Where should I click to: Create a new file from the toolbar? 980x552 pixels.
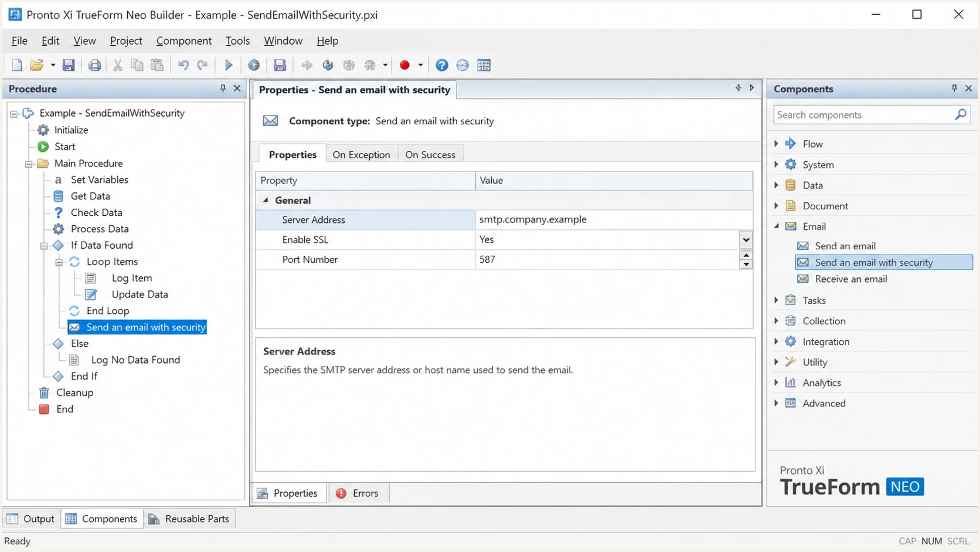(16, 65)
